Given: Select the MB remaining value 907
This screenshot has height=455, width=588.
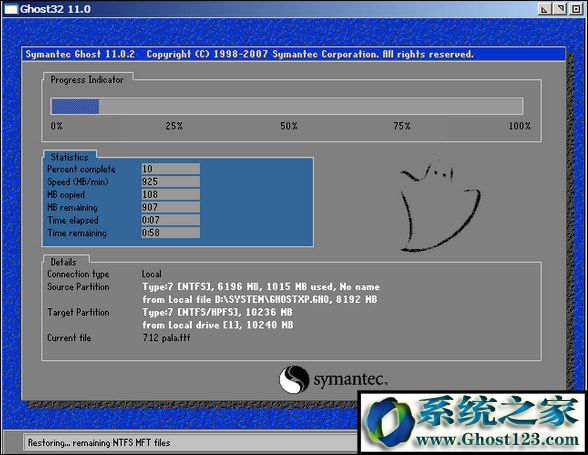Looking at the screenshot, I should [x=171, y=207].
